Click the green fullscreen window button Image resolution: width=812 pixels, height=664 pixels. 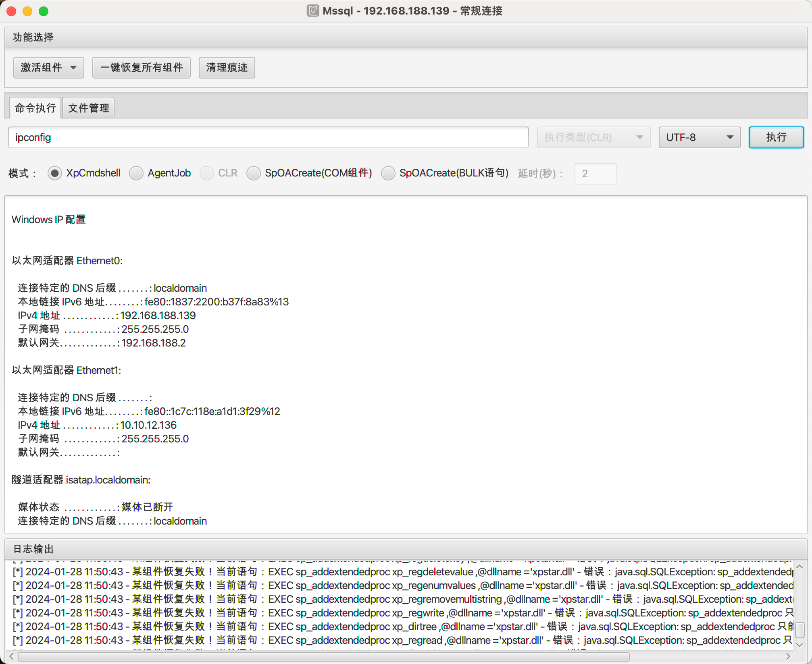[x=44, y=11]
